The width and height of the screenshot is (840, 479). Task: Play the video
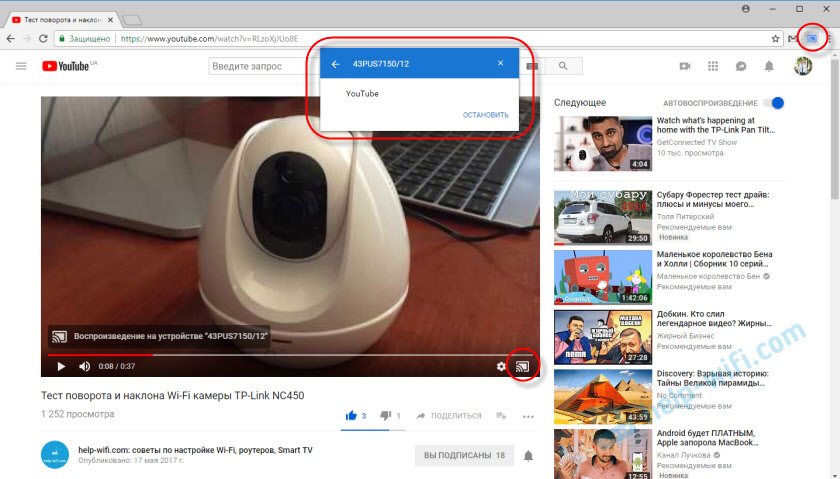click(61, 366)
